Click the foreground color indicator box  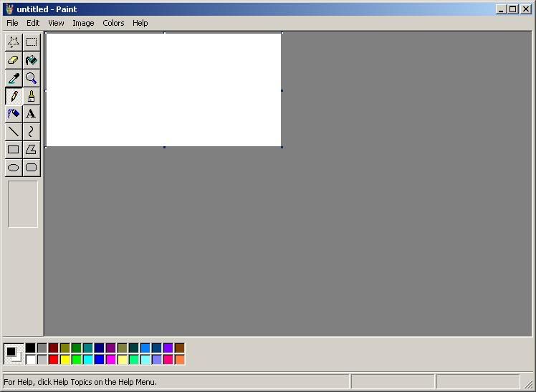11,351
